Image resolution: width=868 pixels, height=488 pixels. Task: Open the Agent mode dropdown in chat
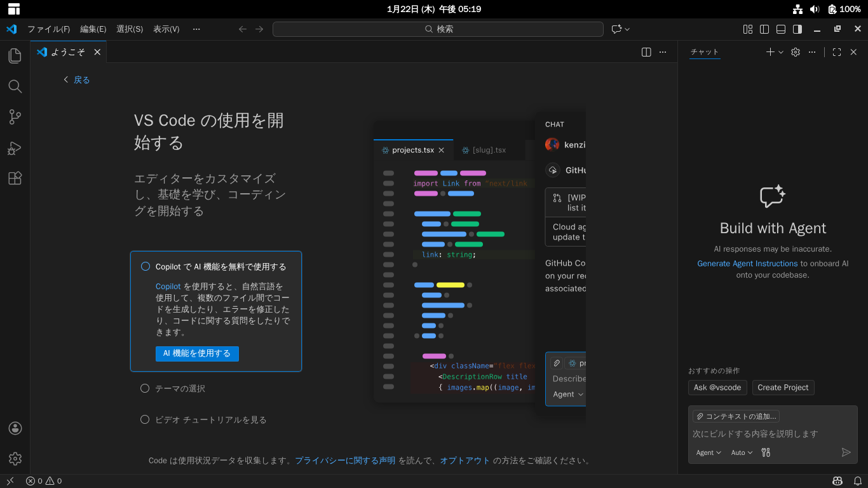coord(709,452)
